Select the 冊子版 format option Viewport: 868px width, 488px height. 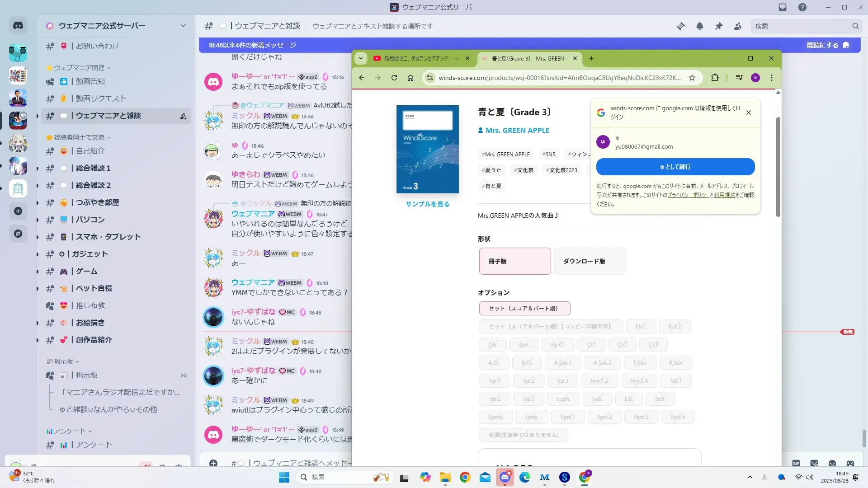point(514,261)
